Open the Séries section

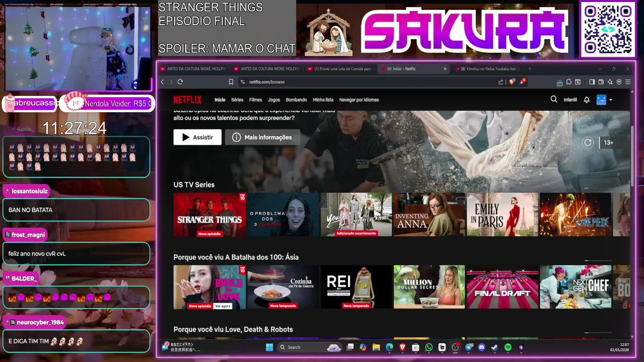point(237,100)
